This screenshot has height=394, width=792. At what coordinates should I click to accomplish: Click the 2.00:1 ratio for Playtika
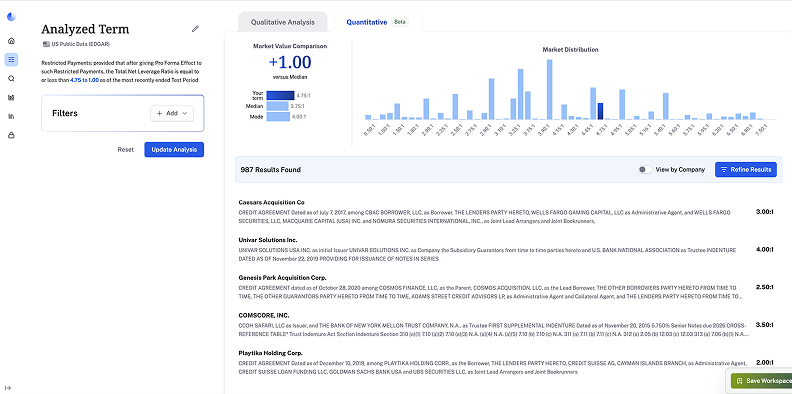[x=764, y=362]
